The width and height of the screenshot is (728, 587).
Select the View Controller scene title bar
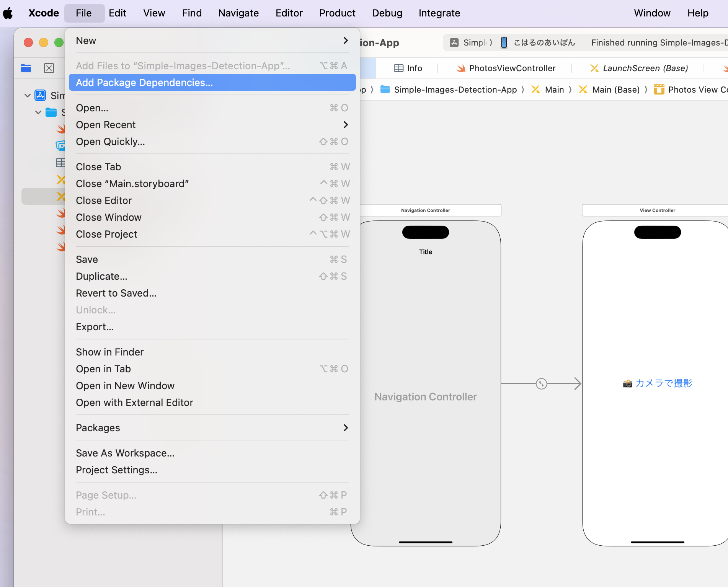[655, 210]
